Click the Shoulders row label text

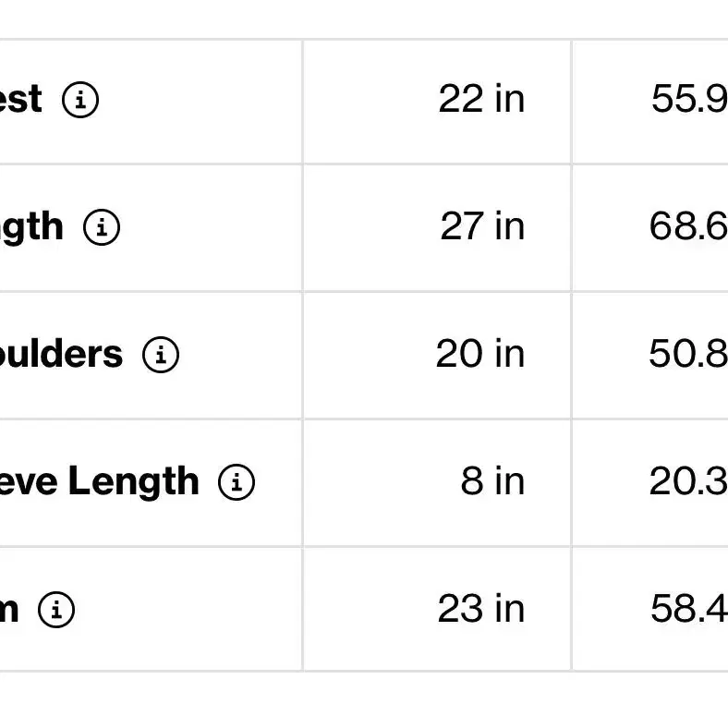point(61,354)
